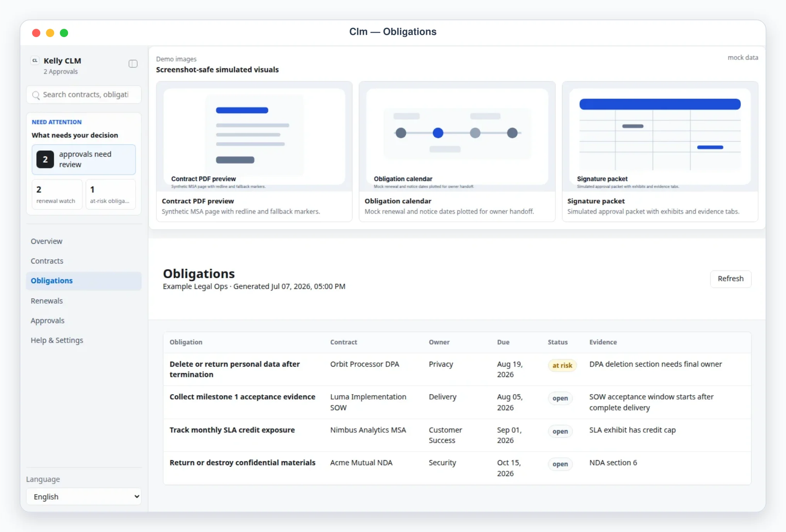The image size is (786, 532).
Task: Open the Obligation calendar thumbnail
Action: [457, 136]
